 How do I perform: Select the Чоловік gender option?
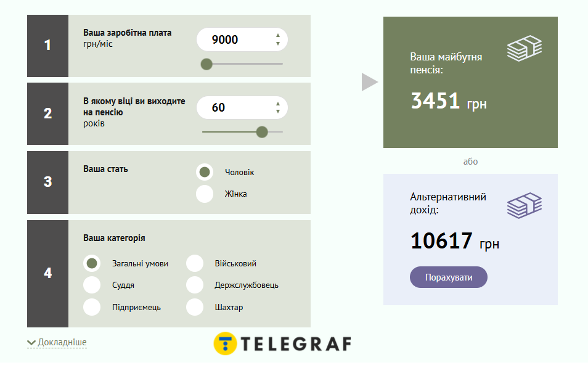click(205, 172)
